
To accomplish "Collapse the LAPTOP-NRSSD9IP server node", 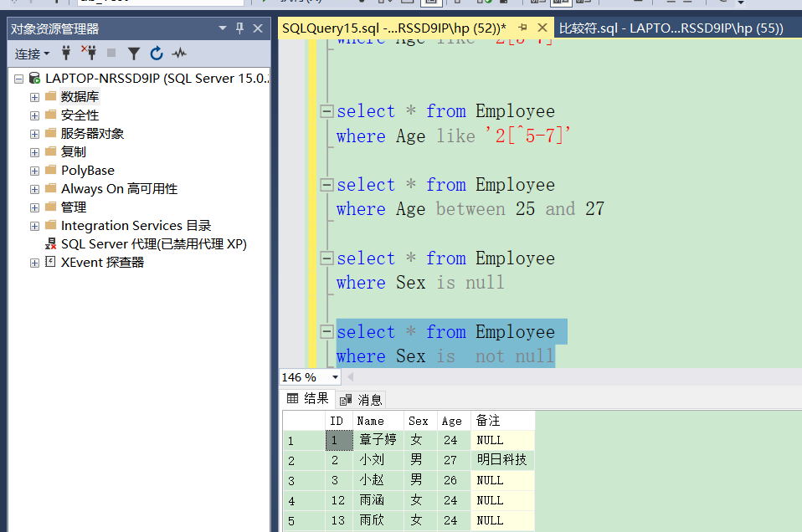I will (19, 79).
